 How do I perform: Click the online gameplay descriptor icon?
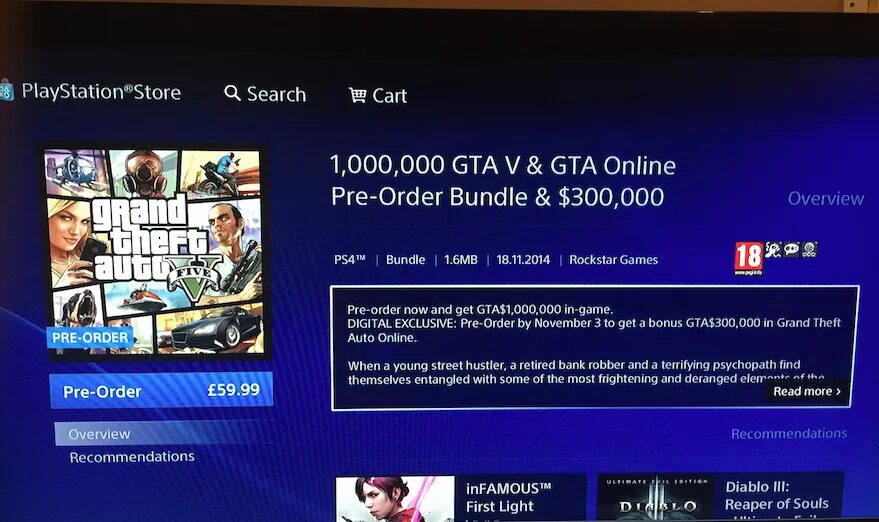809,250
